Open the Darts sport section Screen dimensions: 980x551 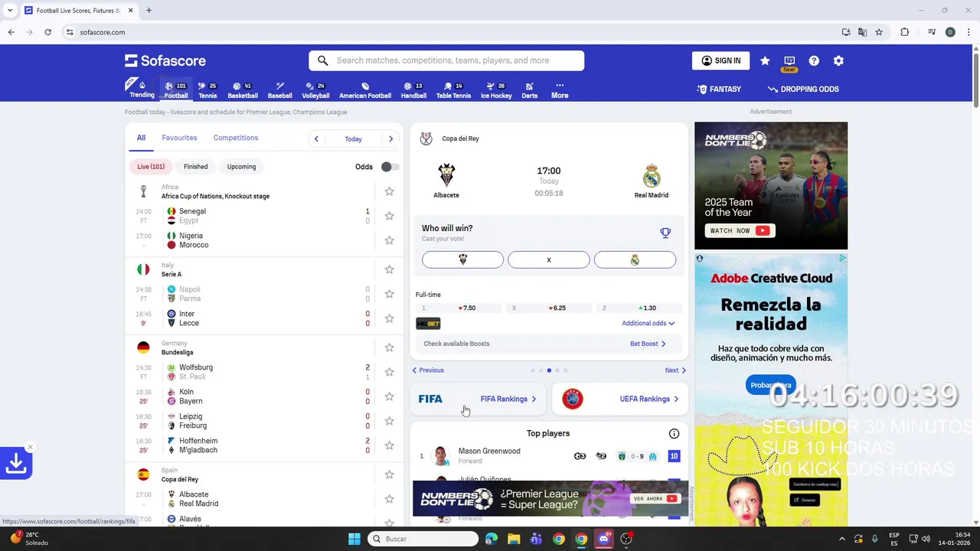pyautogui.click(x=529, y=90)
